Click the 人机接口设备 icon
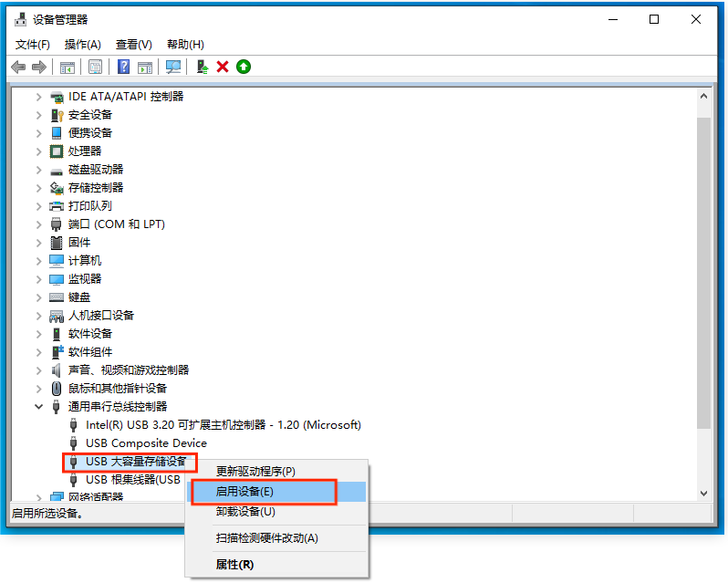The image size is (728, 583). 57,316
